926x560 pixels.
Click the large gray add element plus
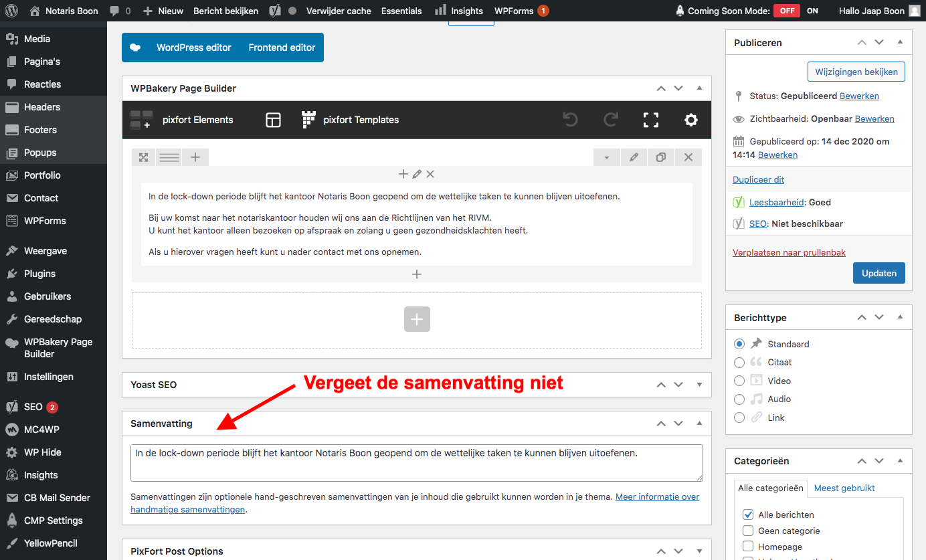(x=417, y=320)
